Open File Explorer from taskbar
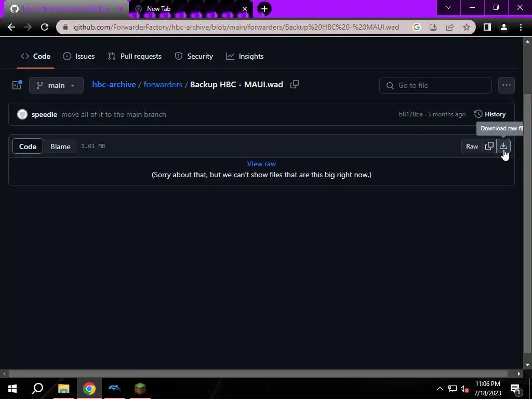532x399 pixels. pos(64,389)
